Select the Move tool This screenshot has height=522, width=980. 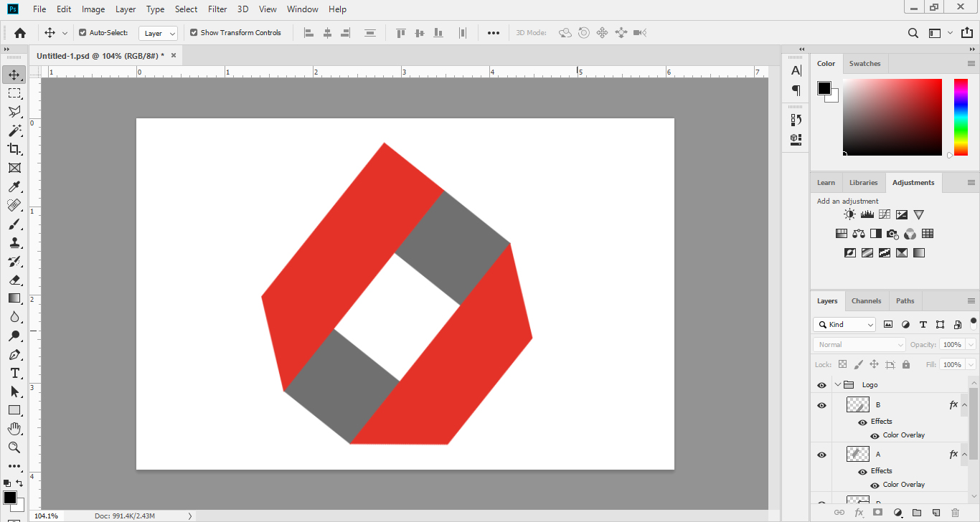[x=14, y=75]
